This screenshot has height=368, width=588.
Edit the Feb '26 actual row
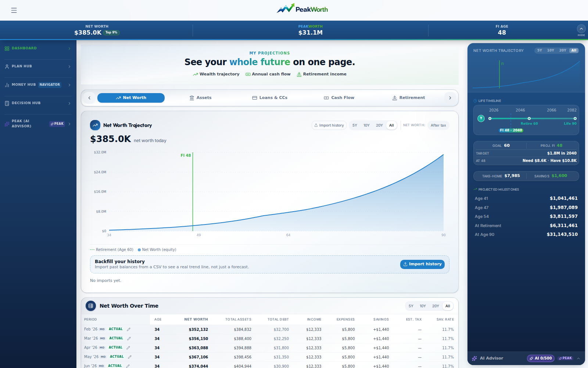[129, 329]
